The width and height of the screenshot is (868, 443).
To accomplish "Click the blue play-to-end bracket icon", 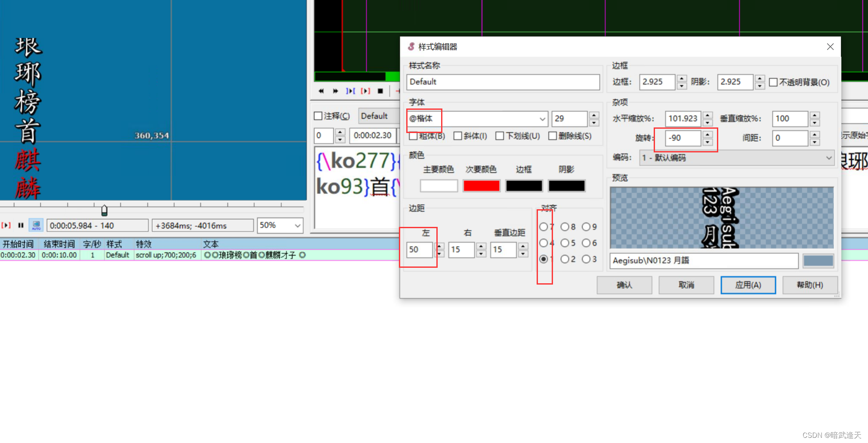I will point(351,91).
